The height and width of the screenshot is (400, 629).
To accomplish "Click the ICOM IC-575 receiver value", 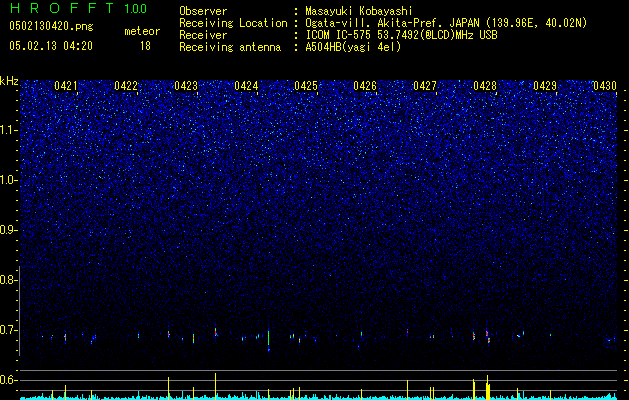I will (401, 35).
